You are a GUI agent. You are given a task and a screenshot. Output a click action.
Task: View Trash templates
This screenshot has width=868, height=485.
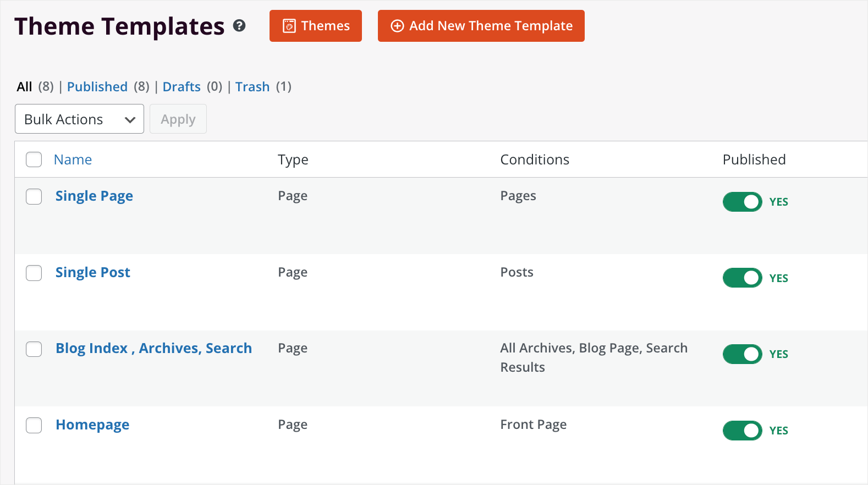point(252,87)
